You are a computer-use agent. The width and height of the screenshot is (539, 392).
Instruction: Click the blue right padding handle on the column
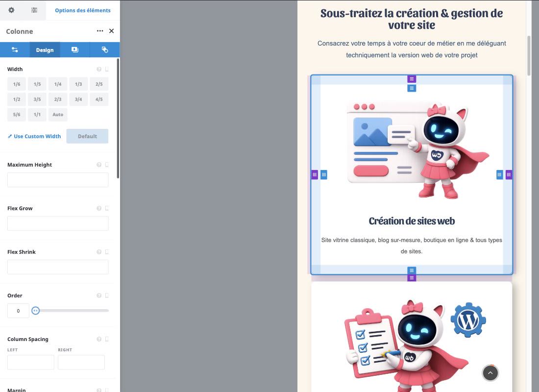(499, 174)
